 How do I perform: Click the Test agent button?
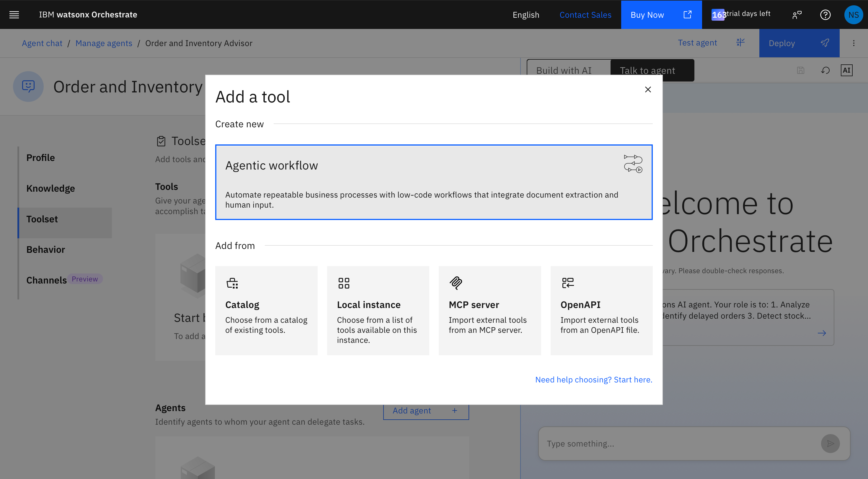click(x=711, y=43)
